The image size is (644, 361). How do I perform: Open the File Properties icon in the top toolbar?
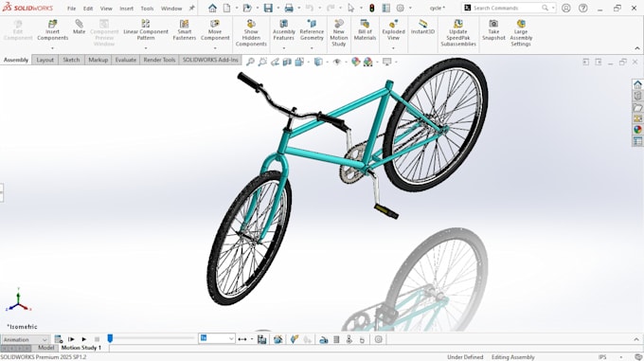coord(386,8)
